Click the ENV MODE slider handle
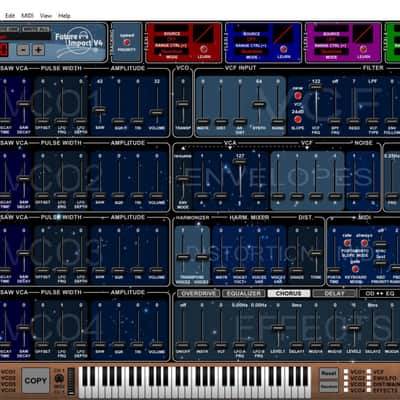This screenshot has width=400, height=400. click(x=183, y=179)
